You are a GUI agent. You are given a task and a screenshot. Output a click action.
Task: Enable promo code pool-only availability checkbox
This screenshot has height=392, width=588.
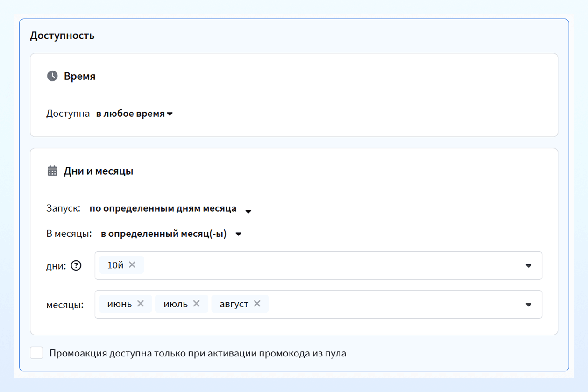[x=36, y=353]
